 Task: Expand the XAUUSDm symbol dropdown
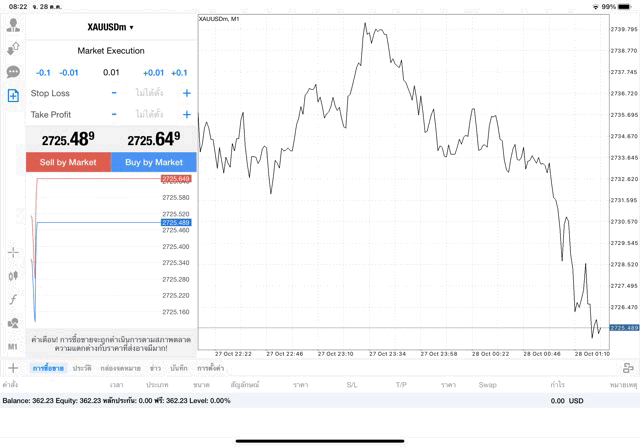pyautogui.click(x=111, y=27)
